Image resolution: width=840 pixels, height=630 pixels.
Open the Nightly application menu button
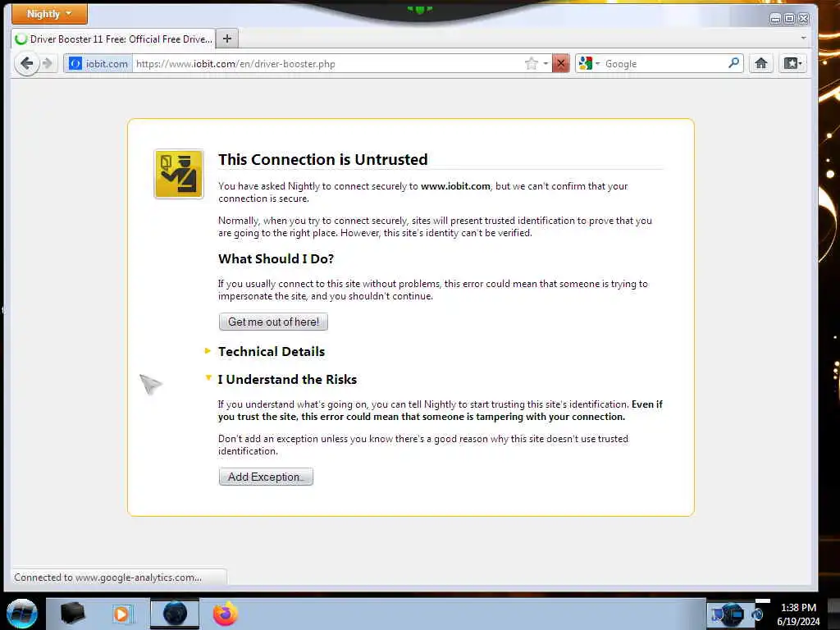pyautogui.click(x=49, y=14)
